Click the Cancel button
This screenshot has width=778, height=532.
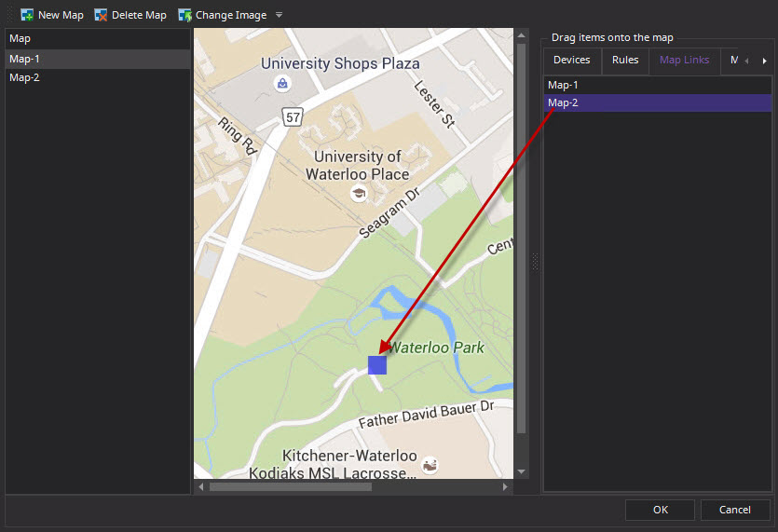pyautogui.click(x=735, y=510)
